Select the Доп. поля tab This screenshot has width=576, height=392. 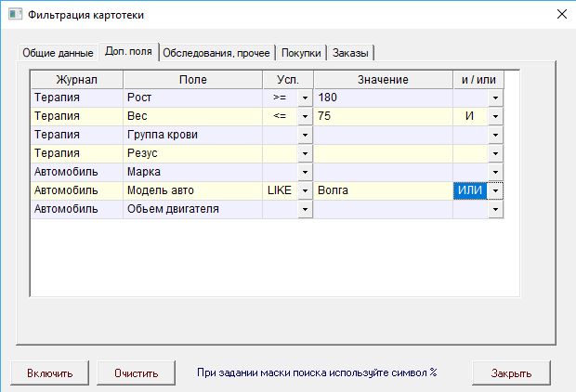[128, 51]
